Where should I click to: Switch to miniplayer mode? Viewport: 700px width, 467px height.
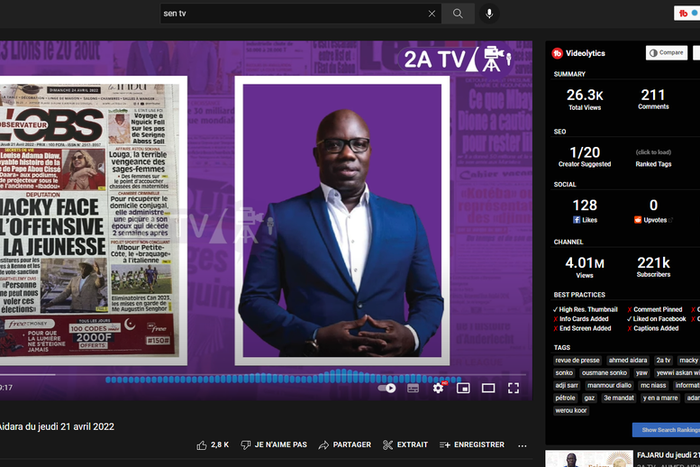click(x=463, y=388)
